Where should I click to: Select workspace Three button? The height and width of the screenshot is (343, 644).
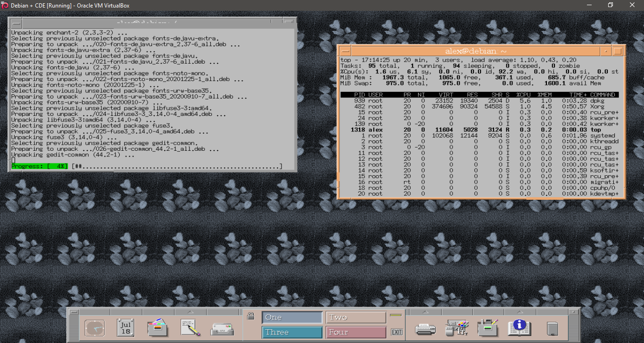pos(292,333)
